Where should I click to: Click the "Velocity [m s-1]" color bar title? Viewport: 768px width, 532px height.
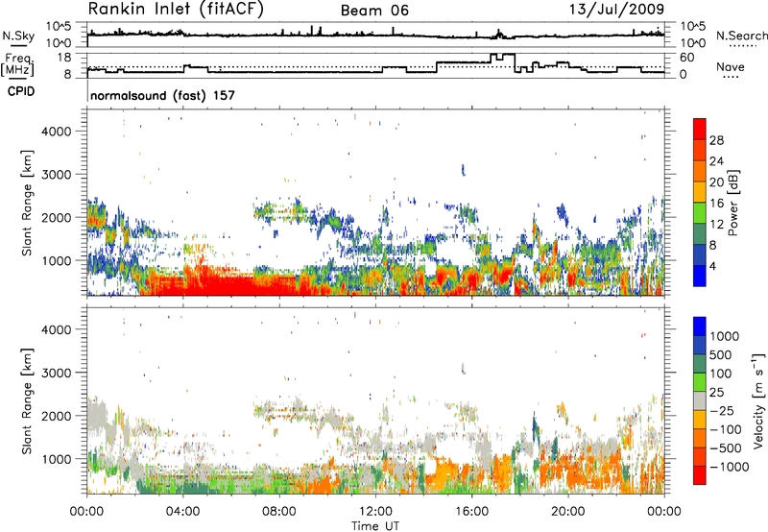758,400
